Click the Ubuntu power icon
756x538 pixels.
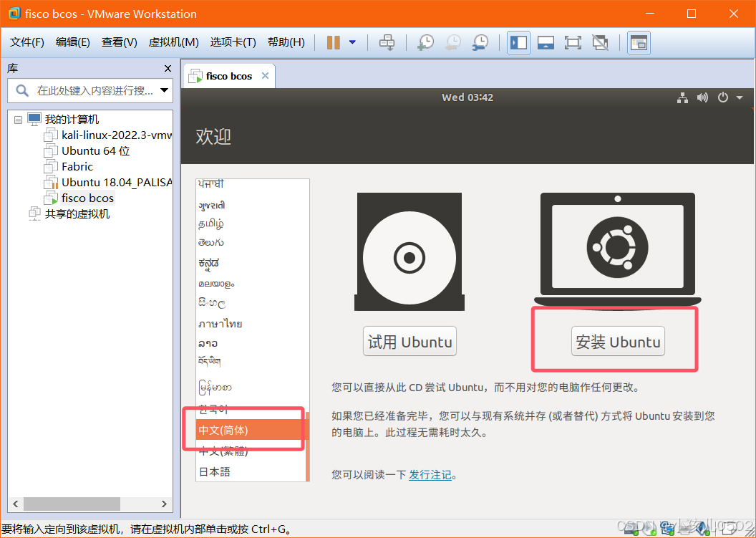[x=723, y=98]
